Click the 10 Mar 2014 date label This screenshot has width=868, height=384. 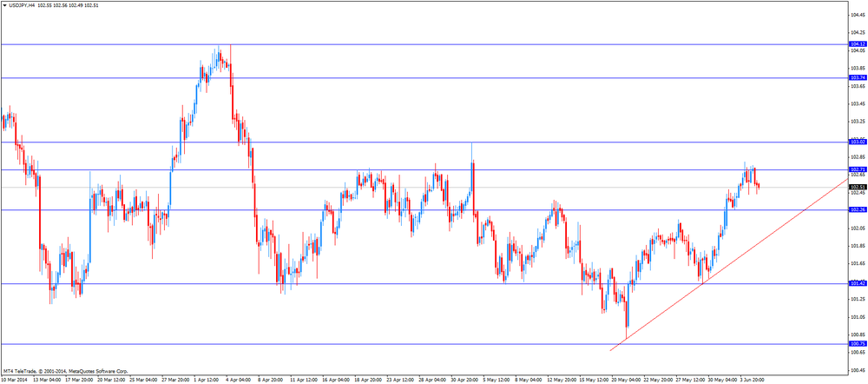coord(13,381)
